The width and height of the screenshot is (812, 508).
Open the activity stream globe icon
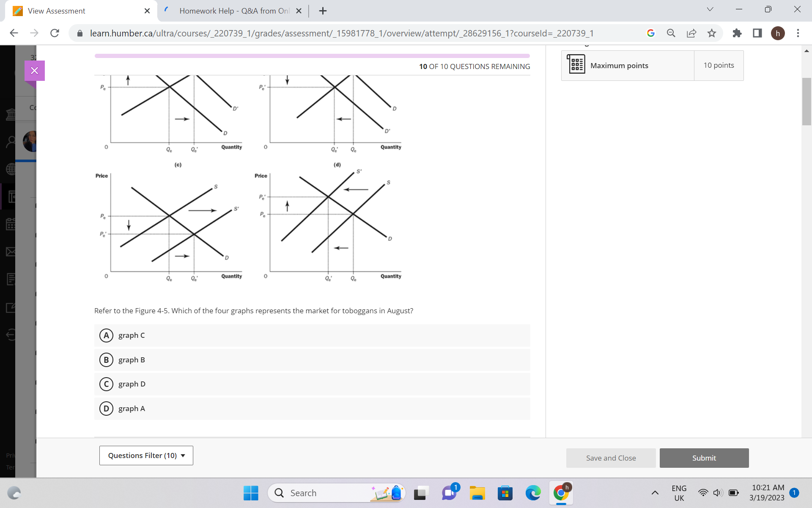tap(11, 169)
